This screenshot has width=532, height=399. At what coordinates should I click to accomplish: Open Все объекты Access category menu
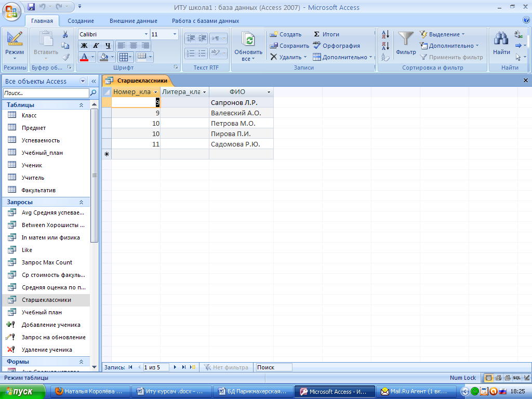[83, 81]
